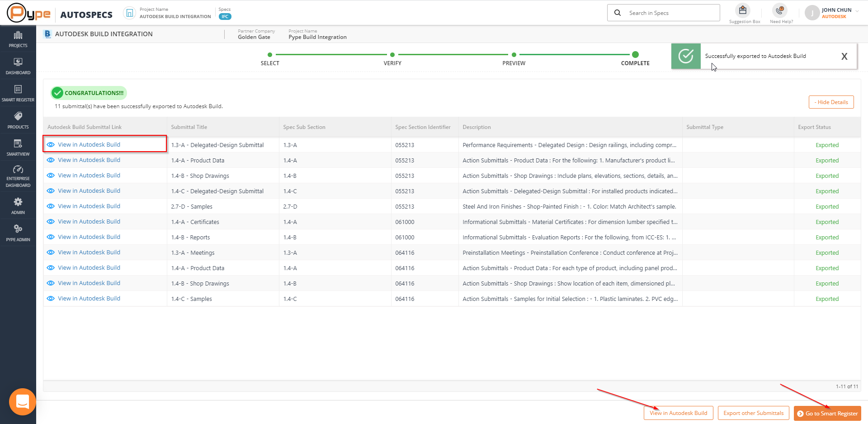
Task: Click the Exported status for 1.4-C Samples row
Action: (x=827, y=299)
